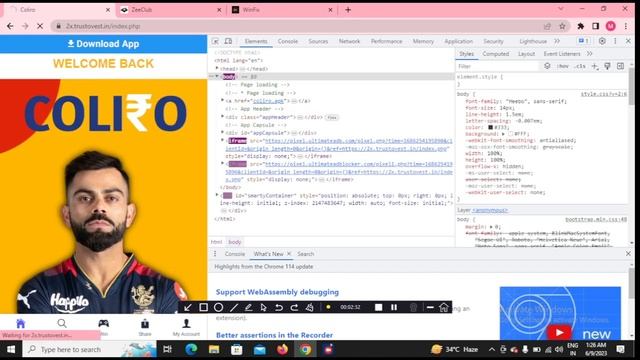This screenshot has height=360, width=640.
Task: Select the inspect element picker icon
Action: coord(216,41)
